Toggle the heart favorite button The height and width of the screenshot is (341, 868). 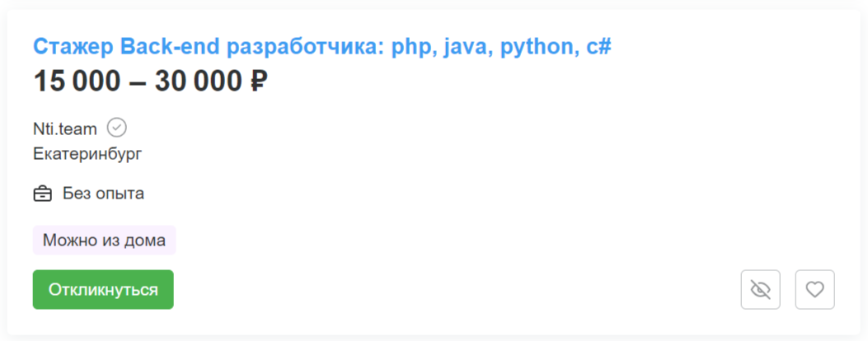tap(815, 289)
